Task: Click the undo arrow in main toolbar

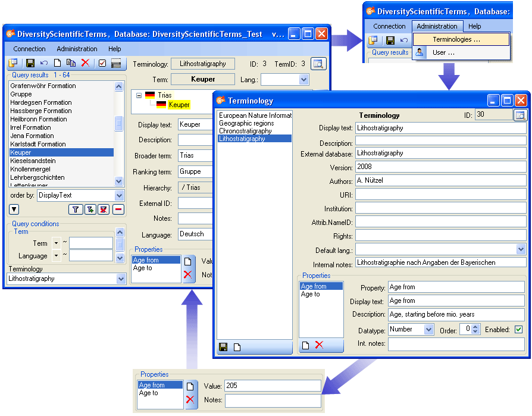Action: [x=44, y=63]
